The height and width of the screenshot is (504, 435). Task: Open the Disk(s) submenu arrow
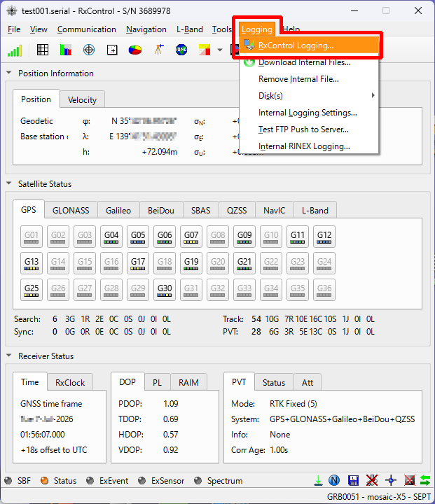point(373,95)
